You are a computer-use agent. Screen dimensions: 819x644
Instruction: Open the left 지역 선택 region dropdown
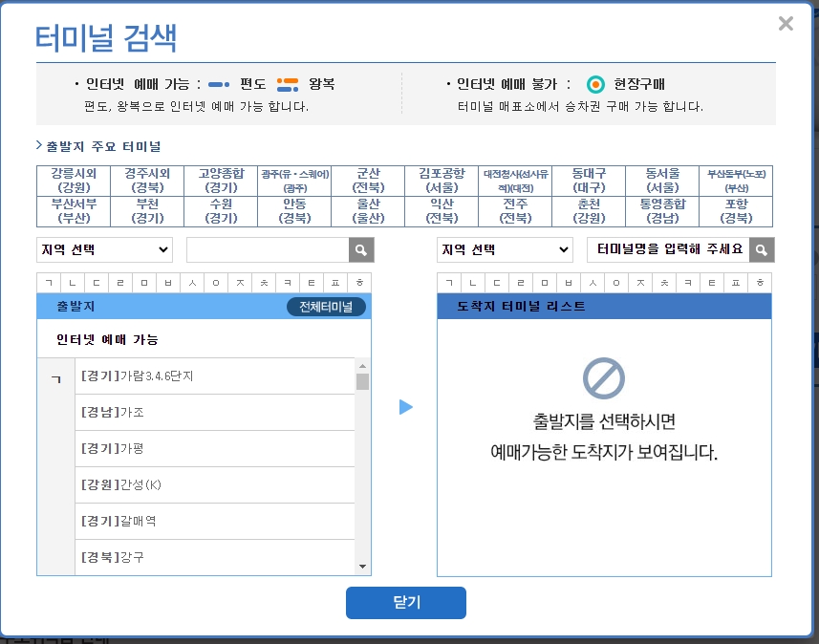coord(103,249)
